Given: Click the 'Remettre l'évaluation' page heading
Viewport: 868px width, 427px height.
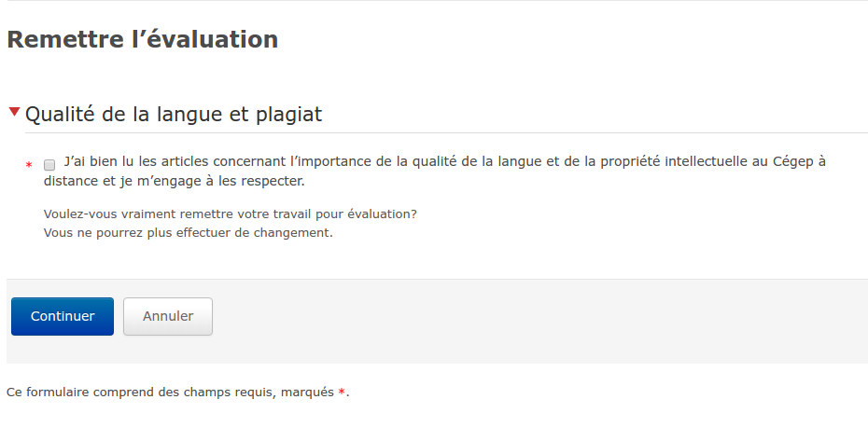Looking at the screenshot, I should click(142, 40).
